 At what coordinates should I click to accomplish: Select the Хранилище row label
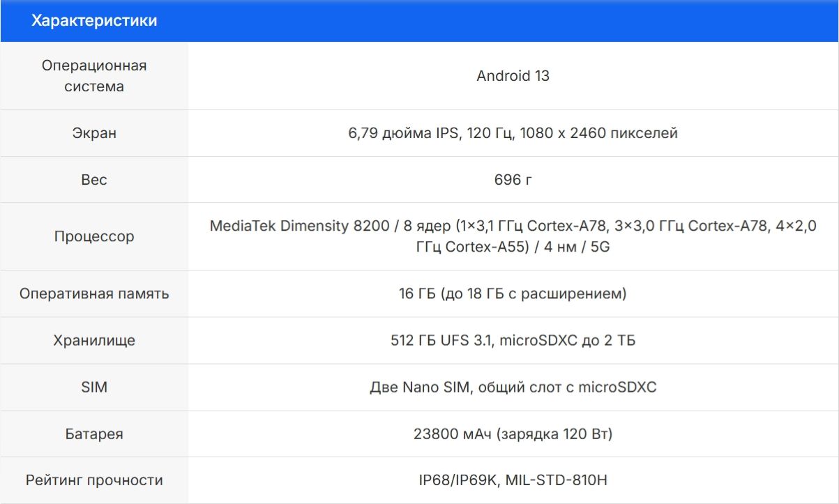pyautogui.click(x=93, y=340)
